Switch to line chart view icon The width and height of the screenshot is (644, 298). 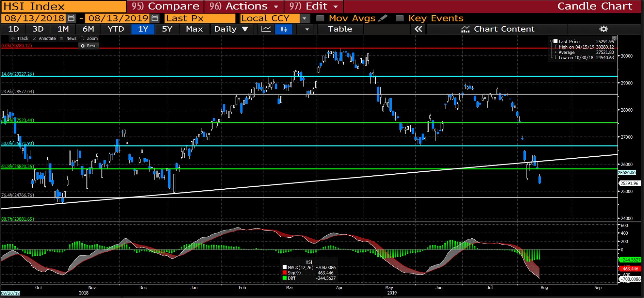[x=266, y=29]
